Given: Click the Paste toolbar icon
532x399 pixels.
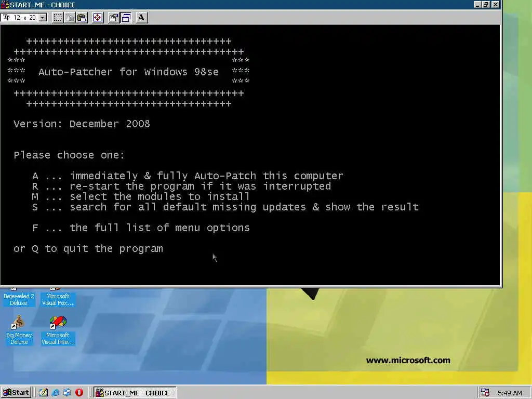Looking at the screenshot, I should 82,18.
